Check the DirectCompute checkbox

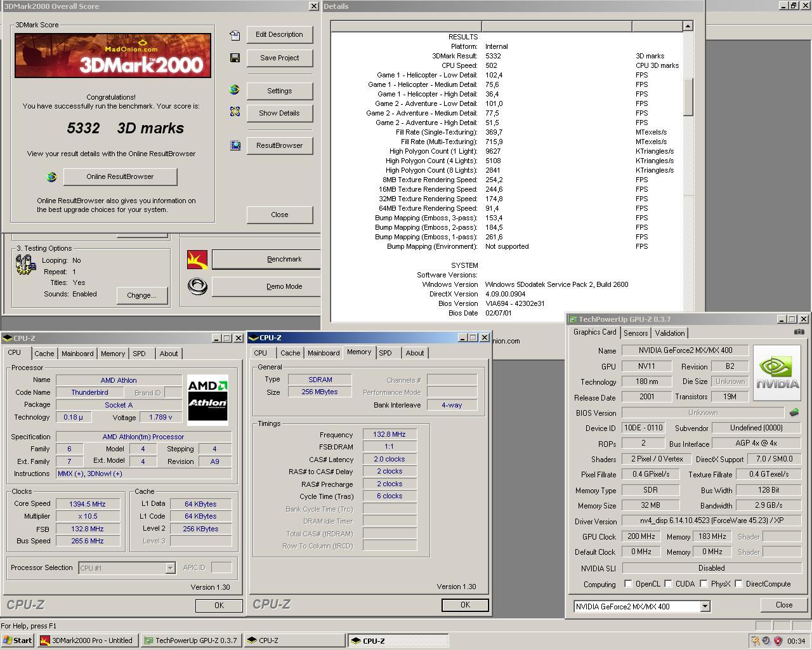click(738, 584)
